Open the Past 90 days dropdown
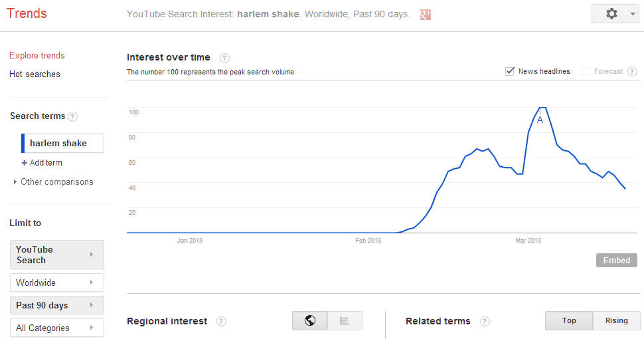This screenshot has height=339, width=644. (57, 305)
